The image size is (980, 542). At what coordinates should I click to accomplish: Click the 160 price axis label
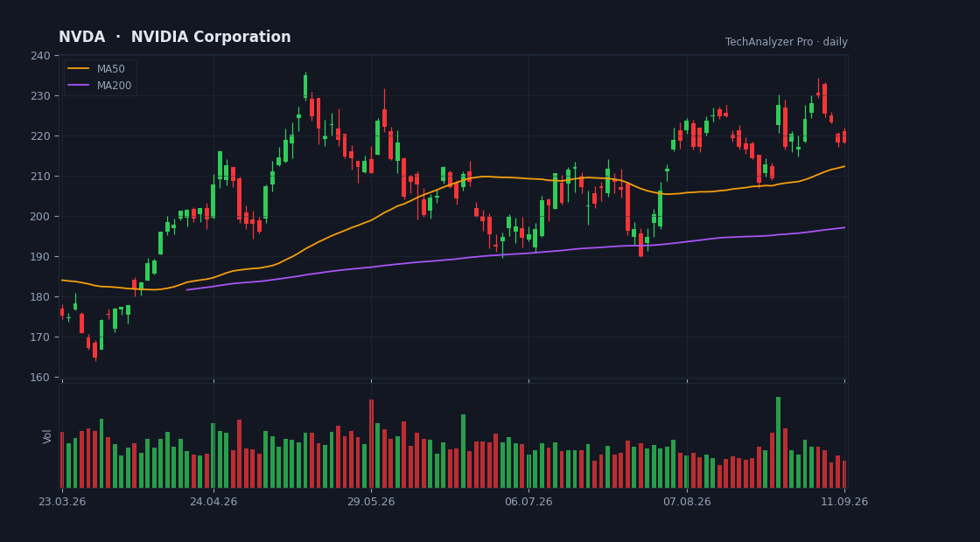tap(40, 377)
